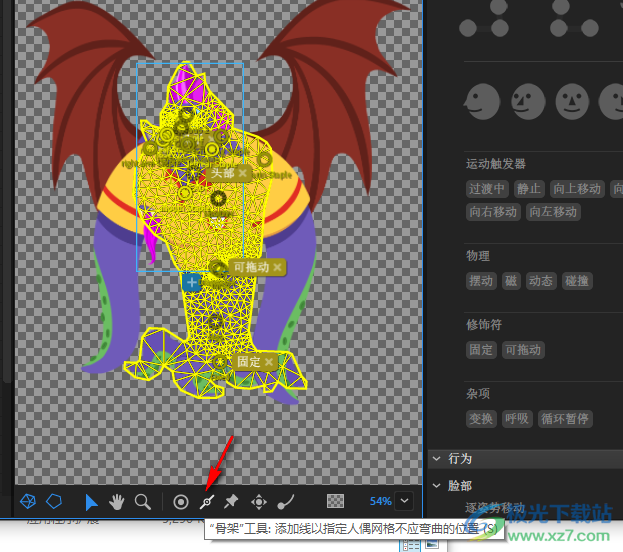623x552 pixels.
Task: Click the 运动触发器 section heading
Action: click(495, 164)
